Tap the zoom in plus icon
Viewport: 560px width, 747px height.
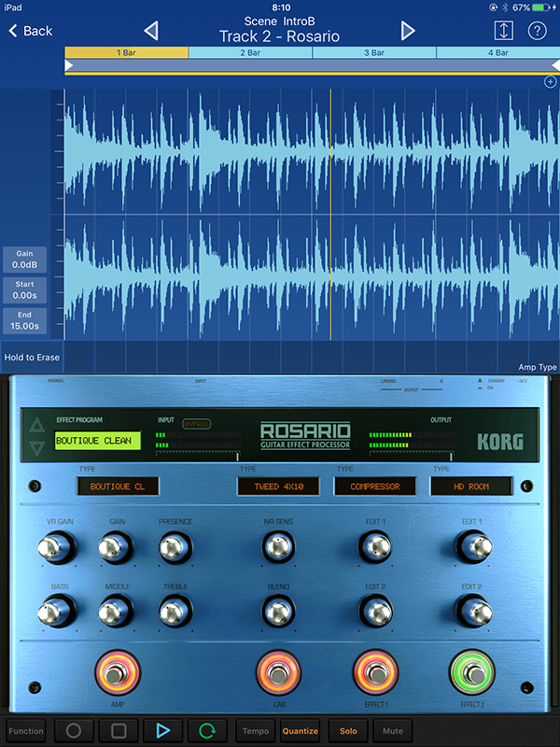pos(550,82)
